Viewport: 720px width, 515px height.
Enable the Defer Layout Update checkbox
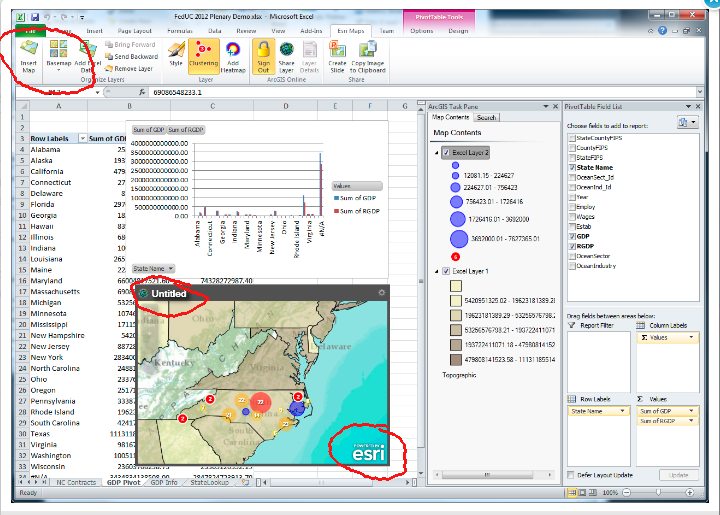571,475
